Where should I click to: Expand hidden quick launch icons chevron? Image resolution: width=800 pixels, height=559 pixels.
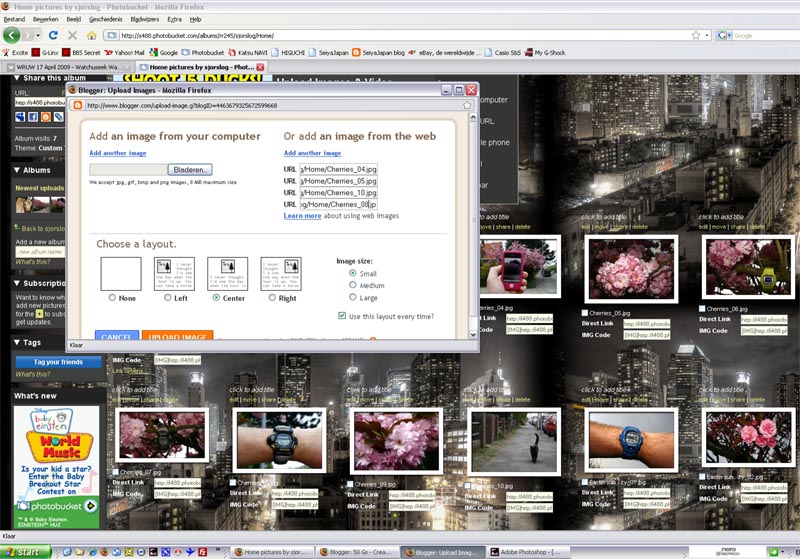[218, 551]
